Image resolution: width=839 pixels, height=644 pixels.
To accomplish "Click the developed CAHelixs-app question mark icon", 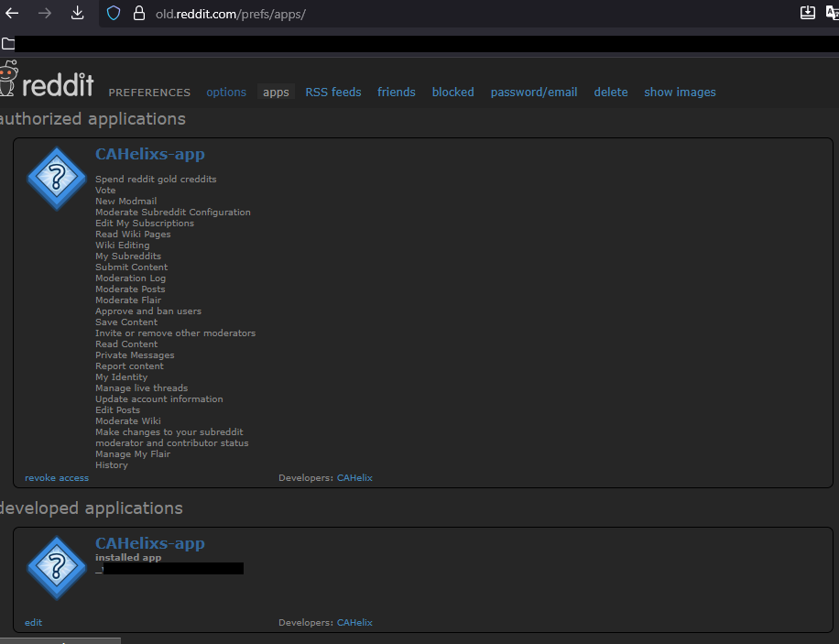I will pos(57,567).
